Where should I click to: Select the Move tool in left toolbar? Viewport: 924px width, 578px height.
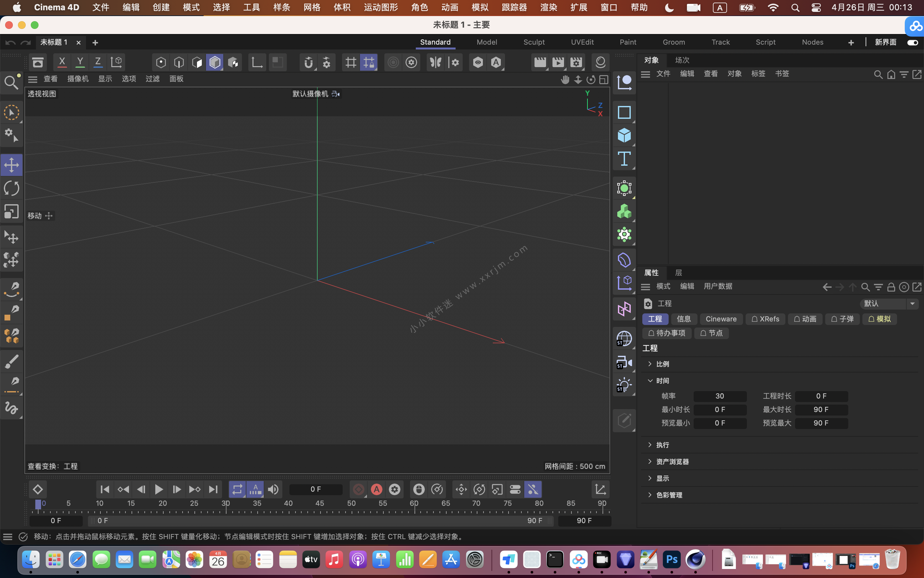point(12,165)
